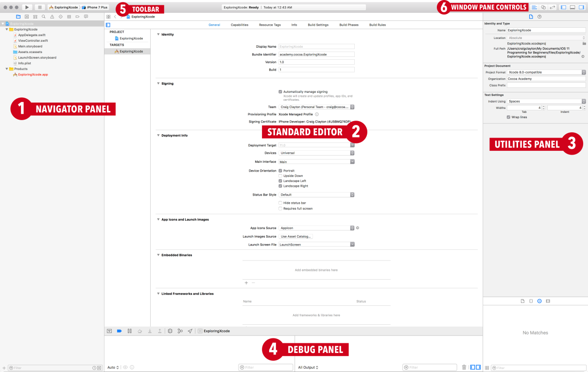
Task: Open Debug View Hierarchy icon
Action: 170,331
